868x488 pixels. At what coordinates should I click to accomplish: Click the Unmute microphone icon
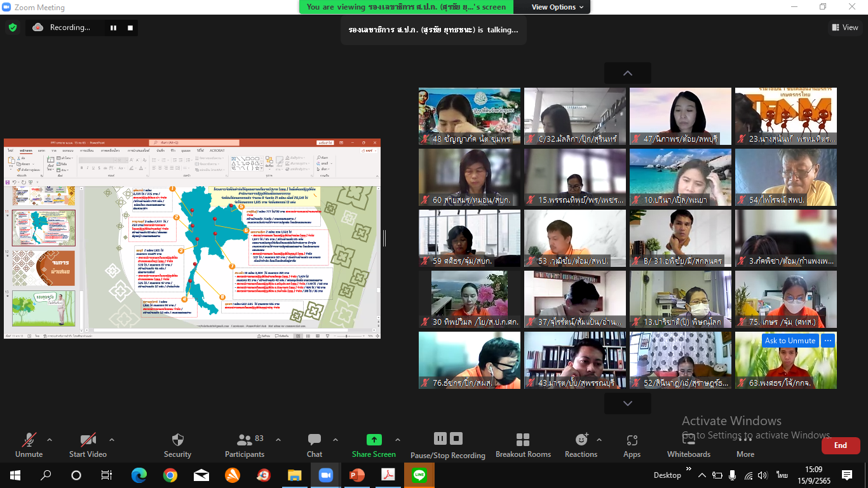(29, 440)
